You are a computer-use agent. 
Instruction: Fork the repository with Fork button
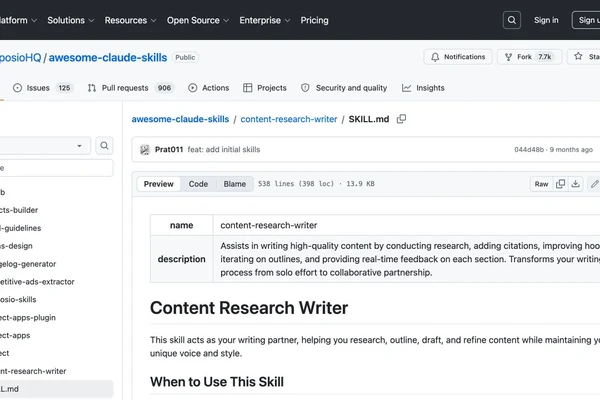(529, 57)
